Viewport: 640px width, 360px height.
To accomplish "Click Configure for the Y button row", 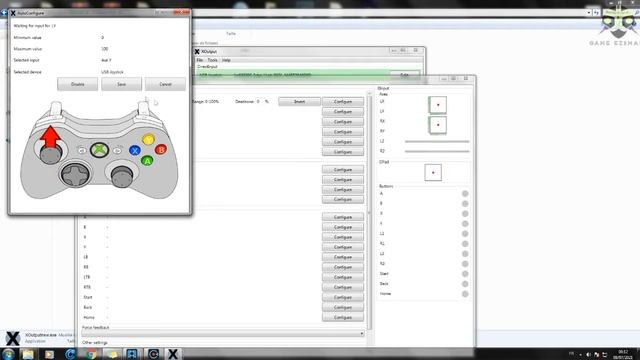I will click(x=343, y=247).
